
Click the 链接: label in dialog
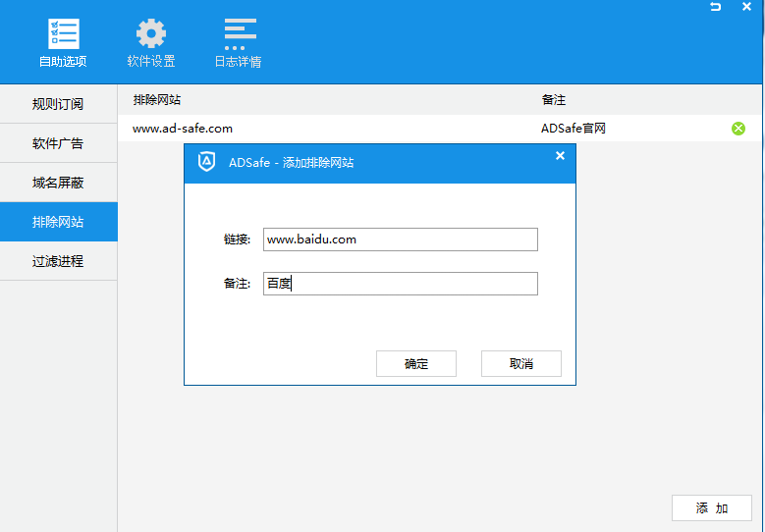tap(237, 239)
